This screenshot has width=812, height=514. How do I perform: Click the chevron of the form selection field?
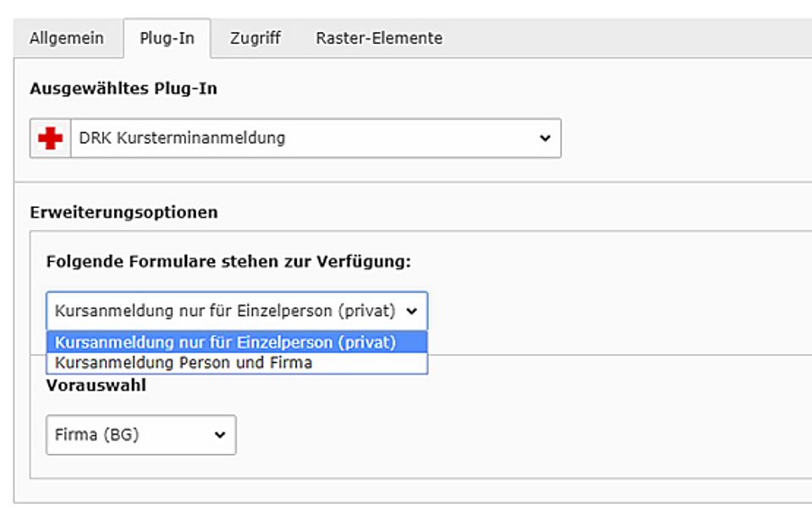pyautogui.click(x=414, y=310)
